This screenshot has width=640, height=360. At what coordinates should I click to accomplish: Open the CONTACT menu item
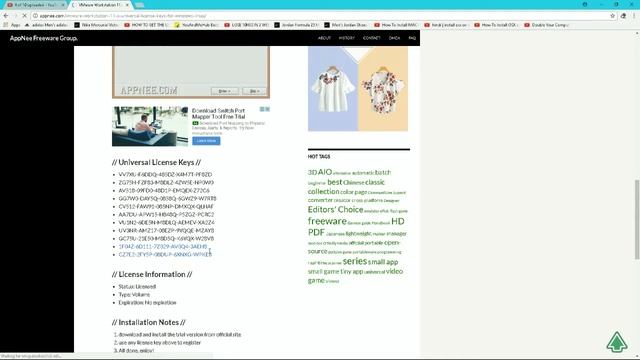pyautogui.click(x=371, y=38)
